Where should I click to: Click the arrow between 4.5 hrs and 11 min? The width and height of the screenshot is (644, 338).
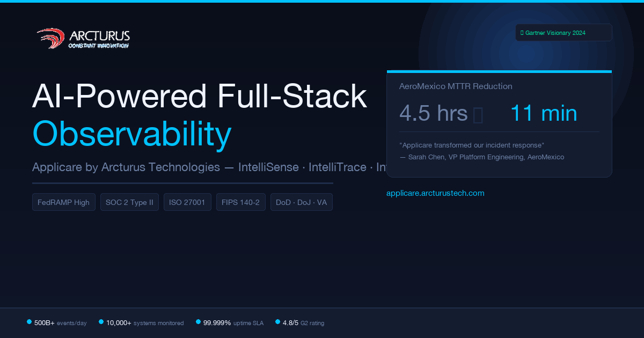click(x=478, y=115)
